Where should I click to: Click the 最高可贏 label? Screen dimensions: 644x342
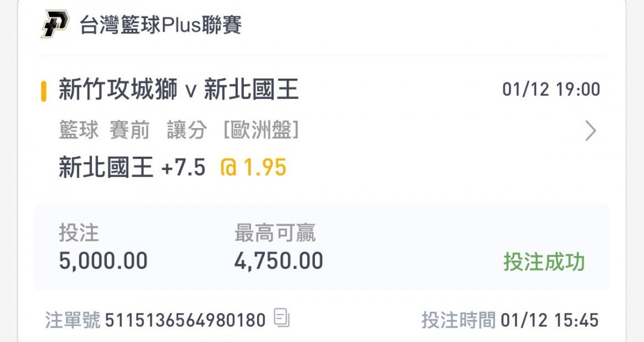275,233
